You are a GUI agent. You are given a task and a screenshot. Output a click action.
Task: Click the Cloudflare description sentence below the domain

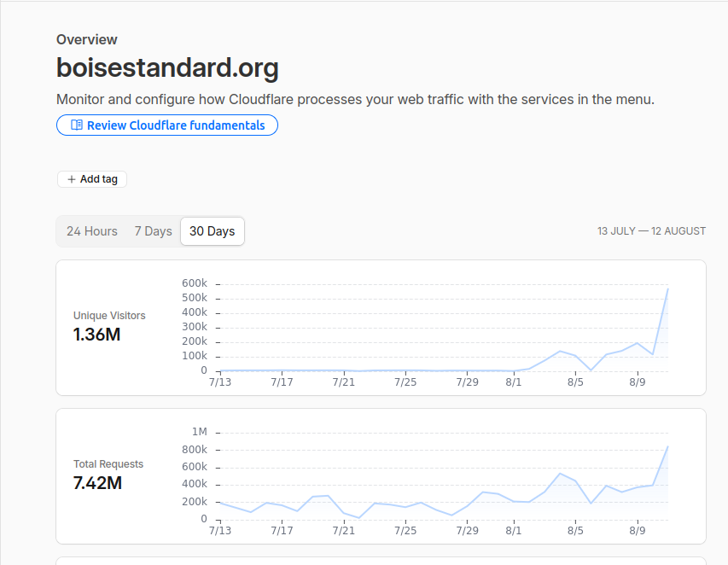(355, 99)
